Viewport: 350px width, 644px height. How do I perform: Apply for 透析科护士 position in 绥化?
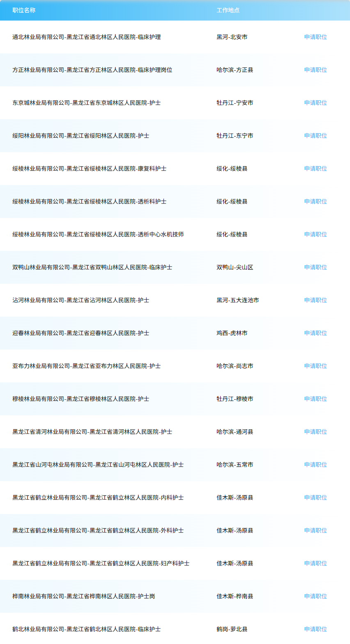[315, 201]
